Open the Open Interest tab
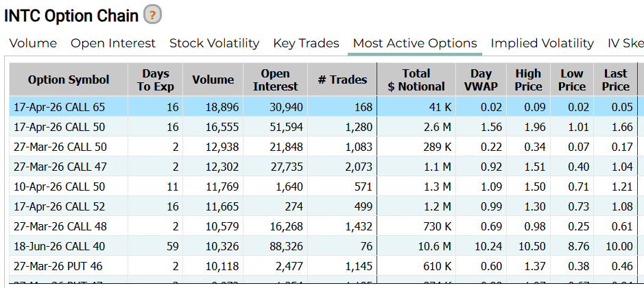This screenshot has width=644, height=288. point(113,43)
